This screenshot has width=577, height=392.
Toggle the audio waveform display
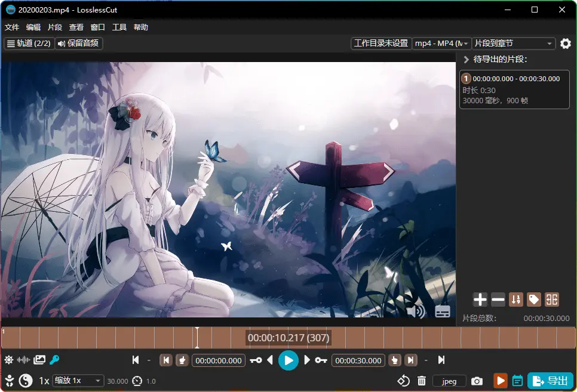pyautogui.click(x=23, y=360)
